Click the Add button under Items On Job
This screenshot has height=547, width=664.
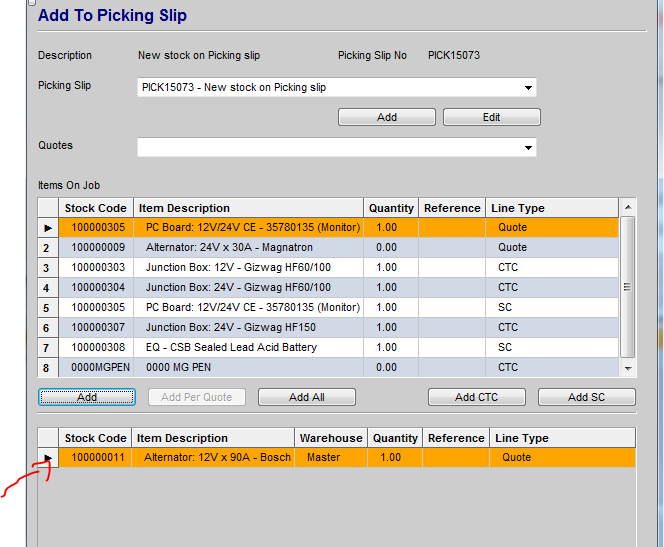point(87,397)
